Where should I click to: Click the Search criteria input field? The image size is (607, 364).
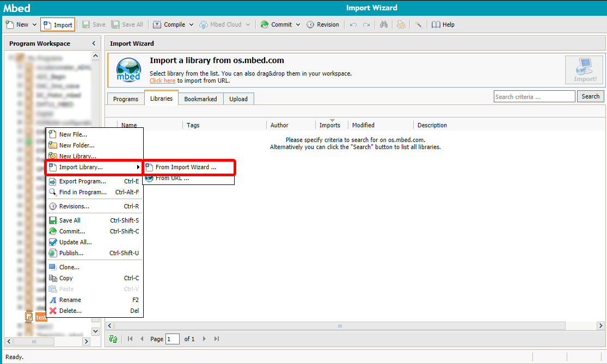[534, 96]
